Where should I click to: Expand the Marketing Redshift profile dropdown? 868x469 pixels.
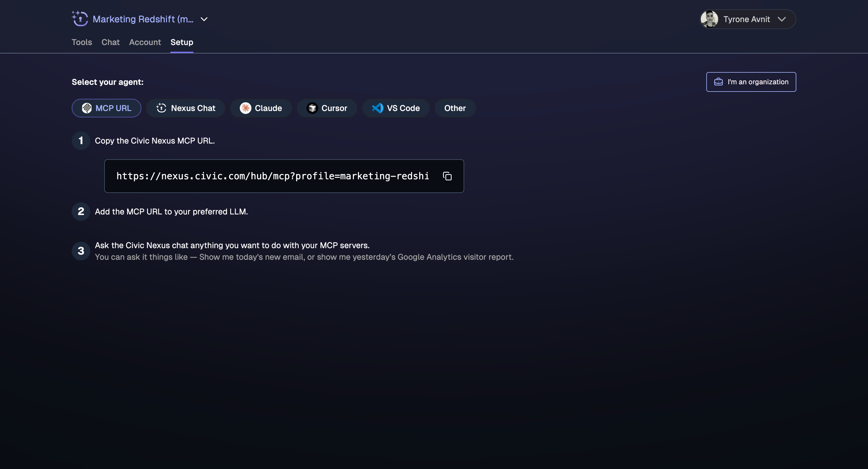coord(204,19)
